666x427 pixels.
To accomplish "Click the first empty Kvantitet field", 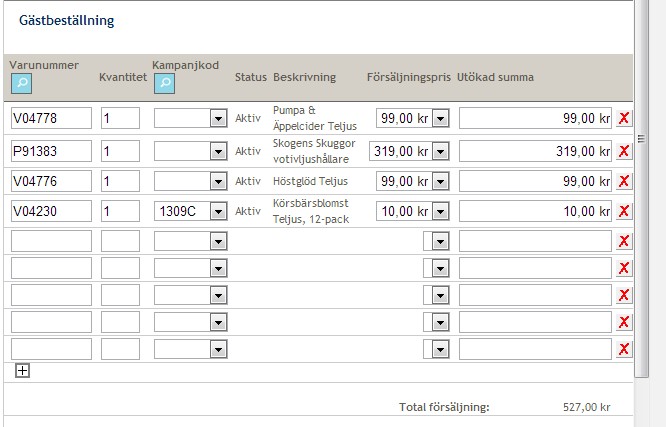I will [120, 241].
